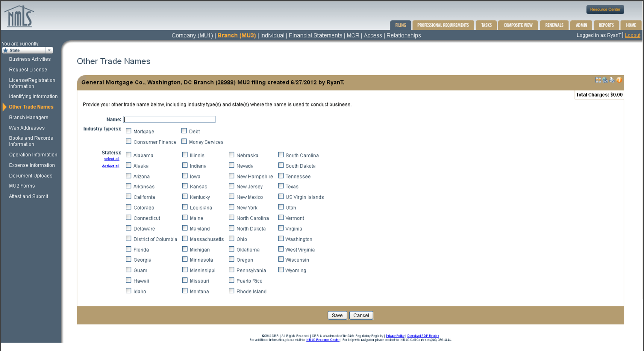The width and height of the screenshot is (644, 351).
Task: Open the RENEWALS tab
Action: 554,25
